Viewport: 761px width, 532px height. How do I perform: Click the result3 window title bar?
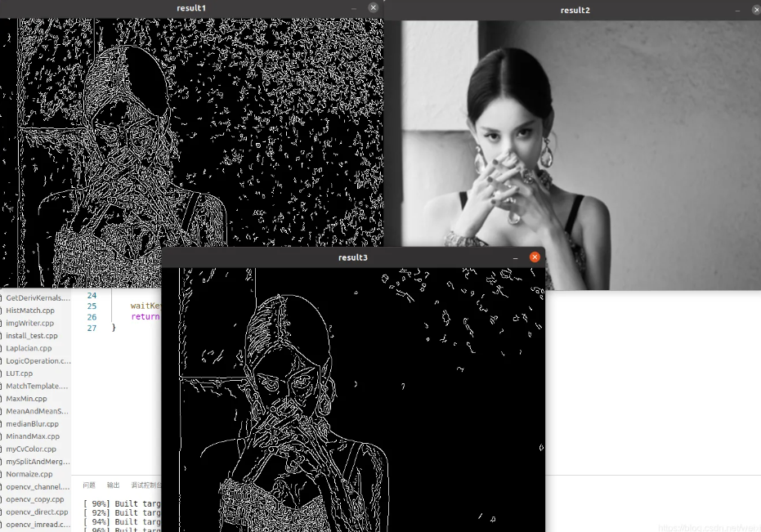coord(353,257)
